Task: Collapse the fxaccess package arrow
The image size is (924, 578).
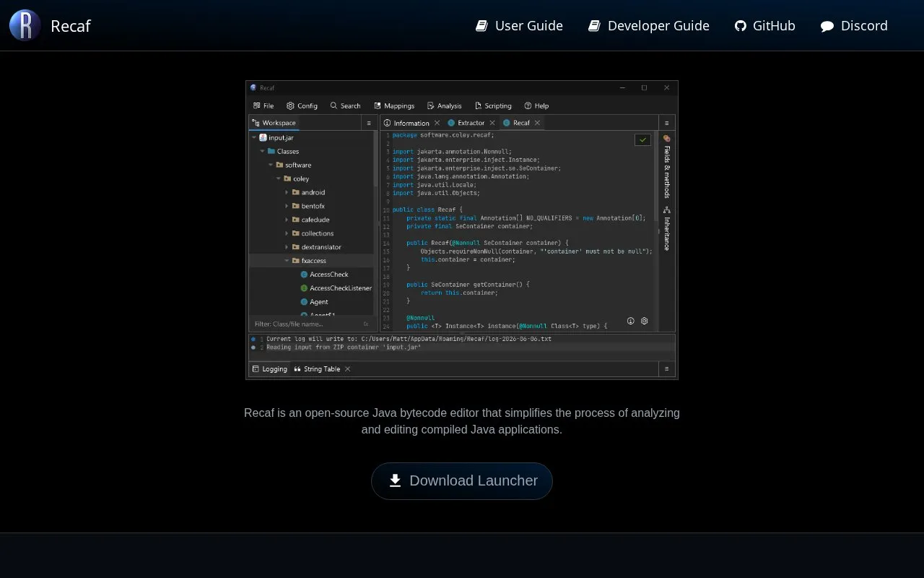Action: [287, 261]
